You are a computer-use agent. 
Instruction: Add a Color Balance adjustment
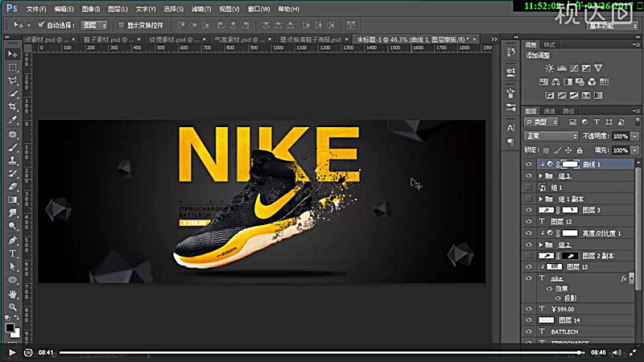click(555, 82)
